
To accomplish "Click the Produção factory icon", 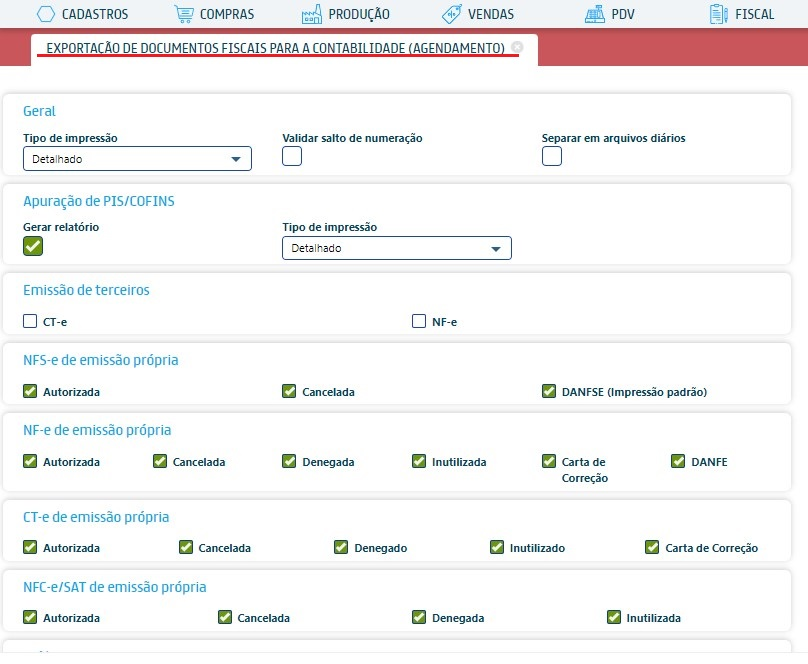I will pyautogui.click(x=312, y=14).
